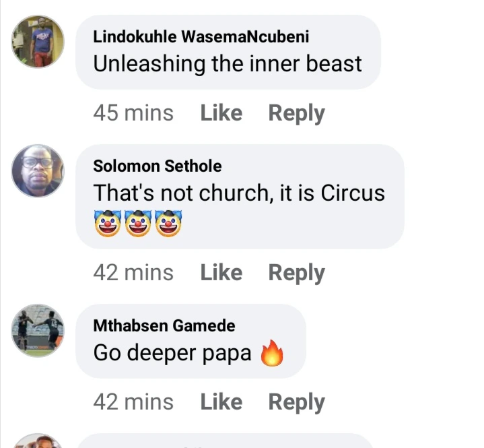Like Solomon Sethole's Circus comment
This screenshot has width=484, height=448.
[x=221, y=273]
